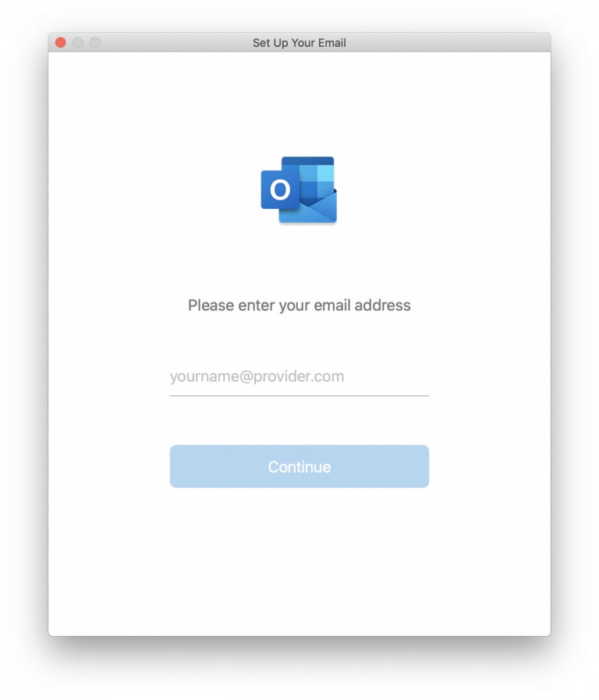Click the yourname@provider.com placeholder text
Screen dimensions: 599x700
257,377
